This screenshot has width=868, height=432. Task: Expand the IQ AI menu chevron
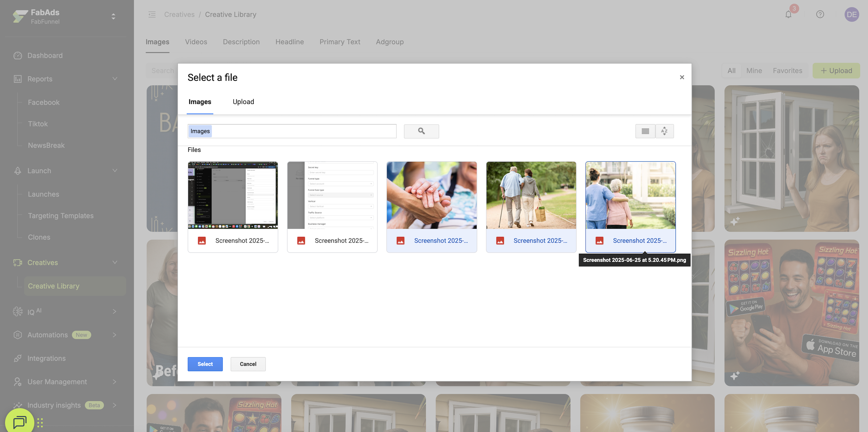(114, 311)
